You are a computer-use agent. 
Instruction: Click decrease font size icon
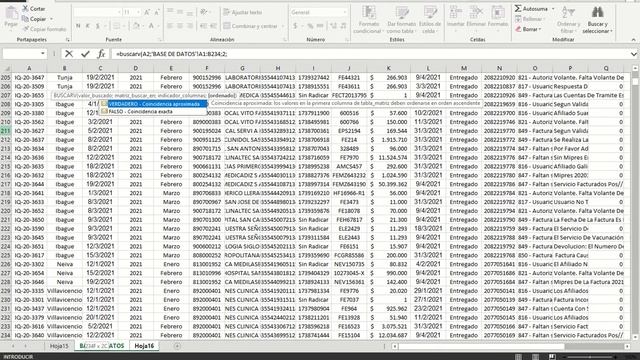pos(157,13)
